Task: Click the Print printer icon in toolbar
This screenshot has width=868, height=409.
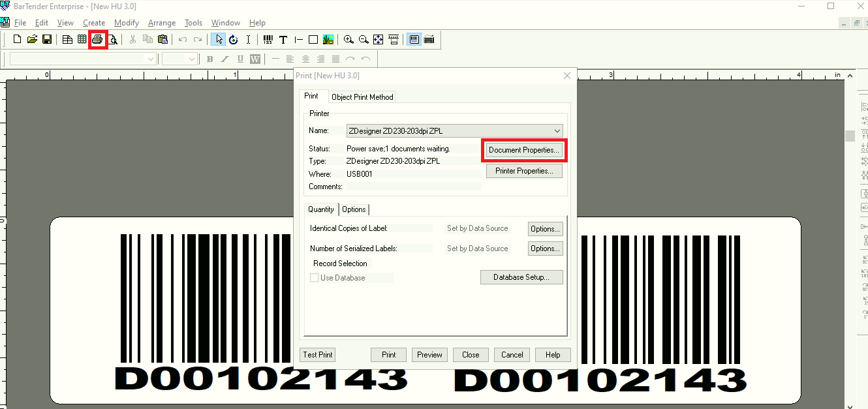Action: [97, 40]
